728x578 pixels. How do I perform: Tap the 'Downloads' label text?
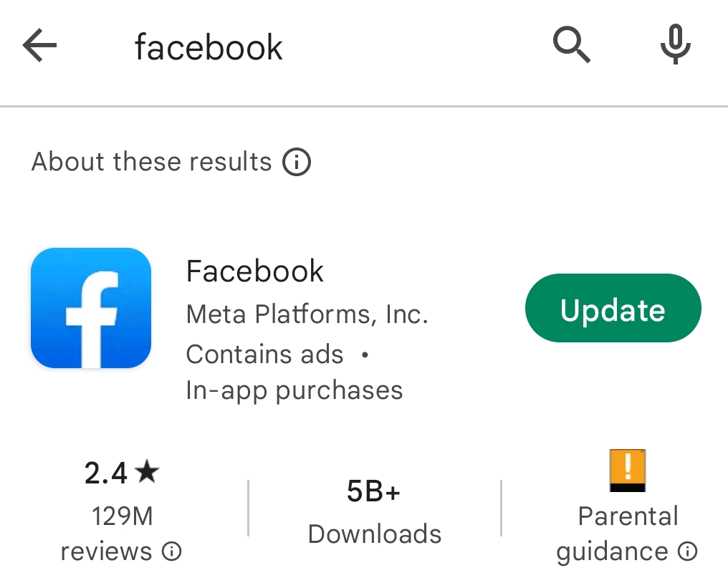(x=375, y=534)
